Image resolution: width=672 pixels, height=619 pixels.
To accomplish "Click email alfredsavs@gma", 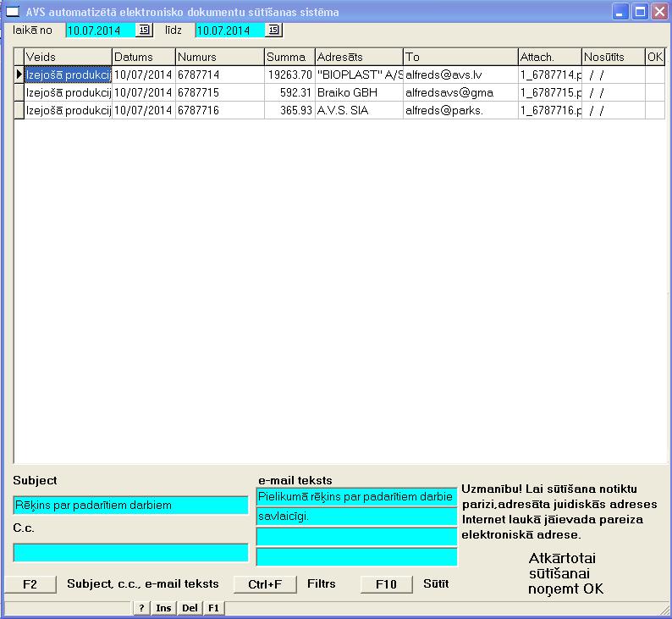I will 460,92.
